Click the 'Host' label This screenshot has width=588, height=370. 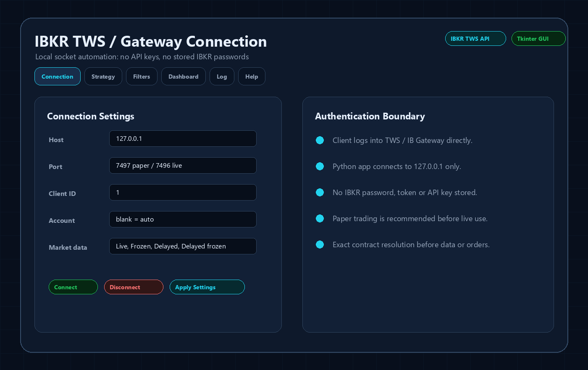56,140
